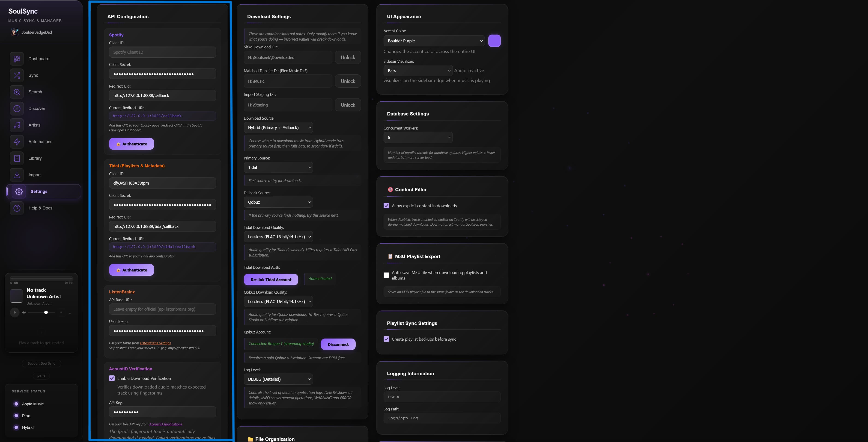
Task: Click the Dashboard grid icon in sidebar
Action: click(x=17, y=59)
